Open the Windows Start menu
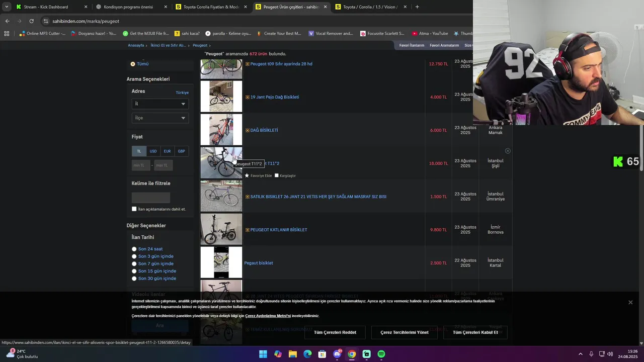Image resolution: width=644 pixels, height=362 pixels. tap(263, 354)
